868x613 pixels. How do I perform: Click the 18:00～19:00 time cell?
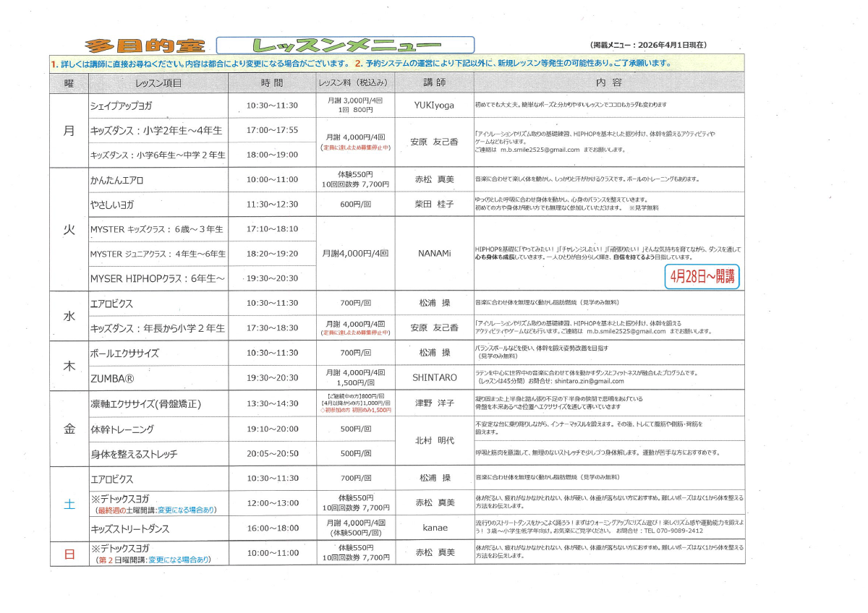(x=272, y=155)
